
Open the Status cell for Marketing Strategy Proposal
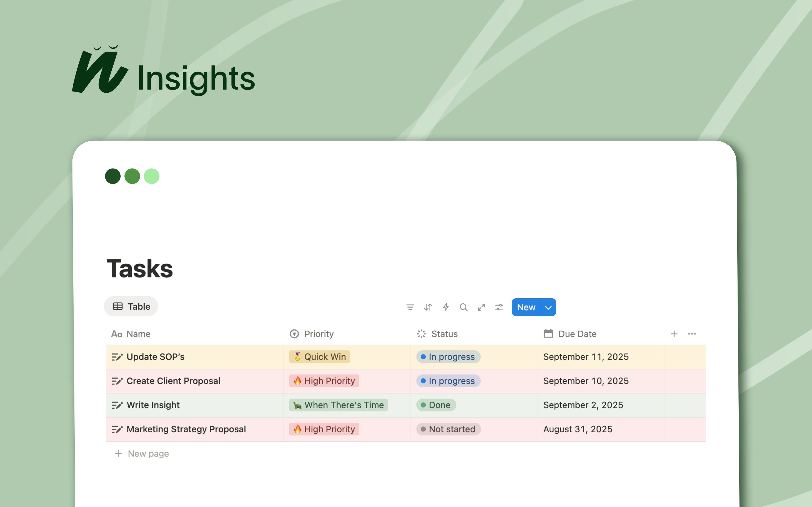tap(448, 429)
